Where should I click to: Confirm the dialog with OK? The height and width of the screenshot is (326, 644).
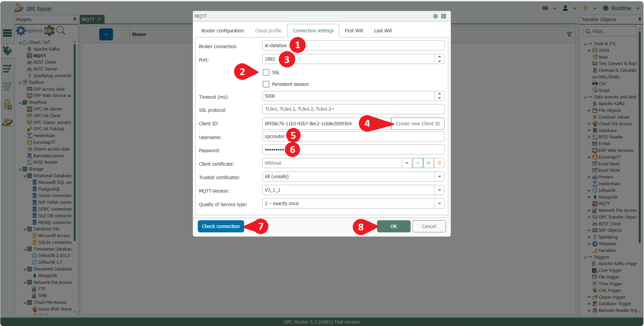[394, 226]
